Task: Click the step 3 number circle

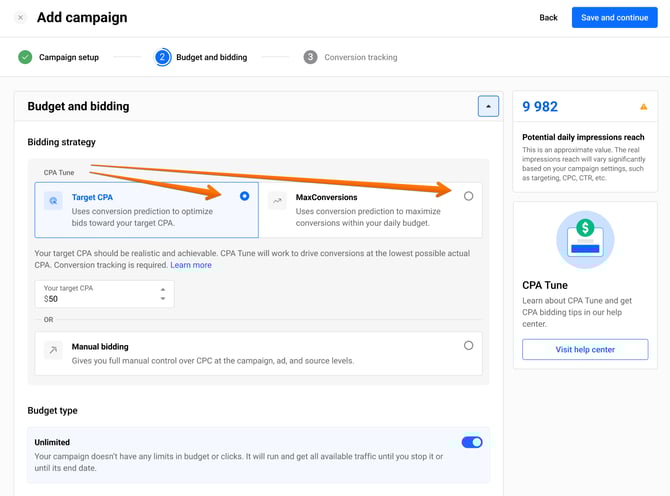Action: pos(310,57)
